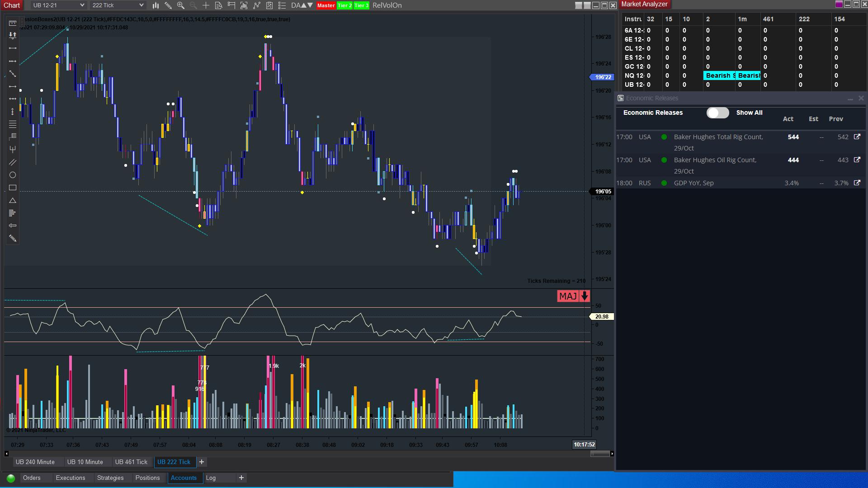
Task: Select the Horizontal Line drawing tool
Action: (13, 99)
